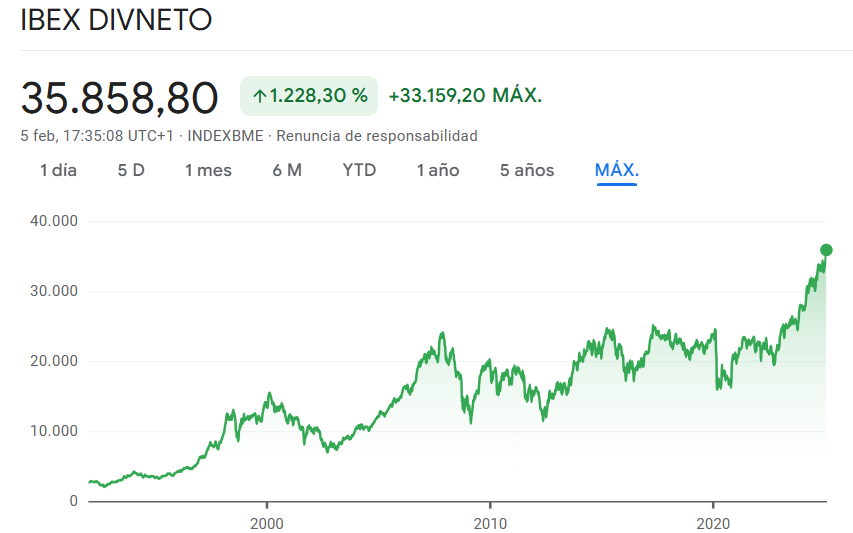Screen dimensions: 853x533
Task: Click the 35.858,80 index value
Action: pyautogui.click(x=119, y=98)
